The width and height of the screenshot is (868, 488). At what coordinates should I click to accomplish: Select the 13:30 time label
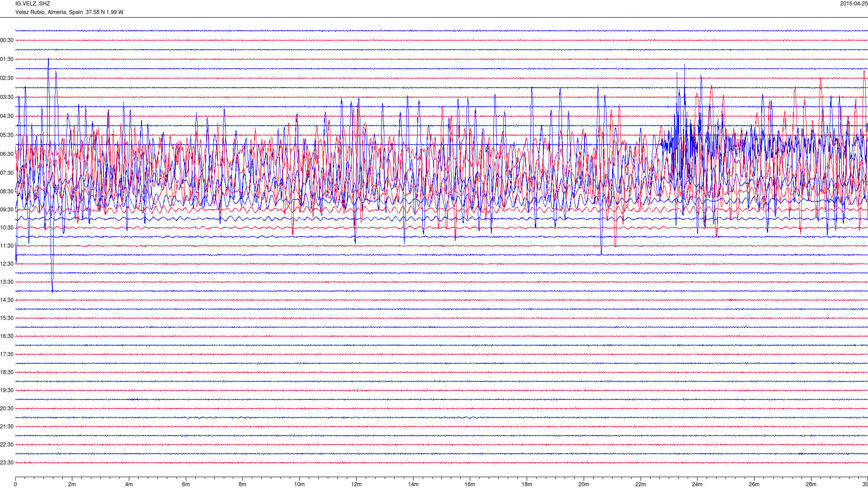[7, 282]
